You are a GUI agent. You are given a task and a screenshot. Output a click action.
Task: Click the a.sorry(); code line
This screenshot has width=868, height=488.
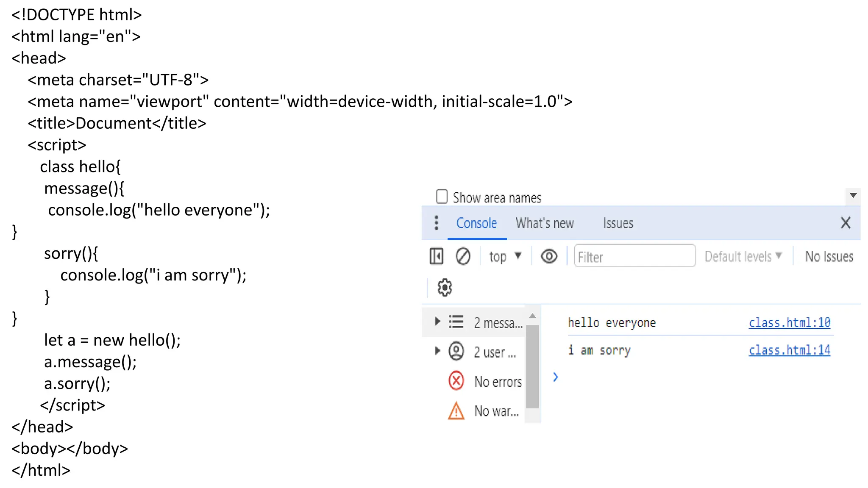(x=77, y=383)
